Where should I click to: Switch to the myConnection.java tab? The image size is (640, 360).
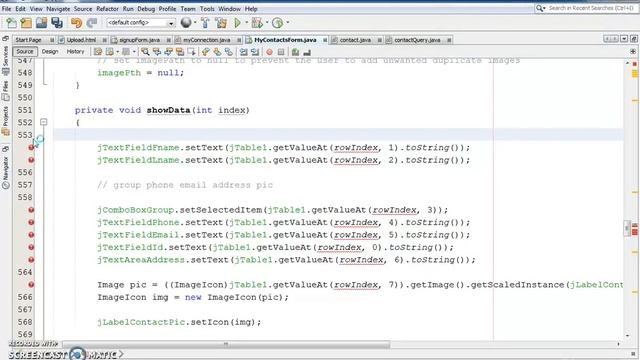[207, 40]
